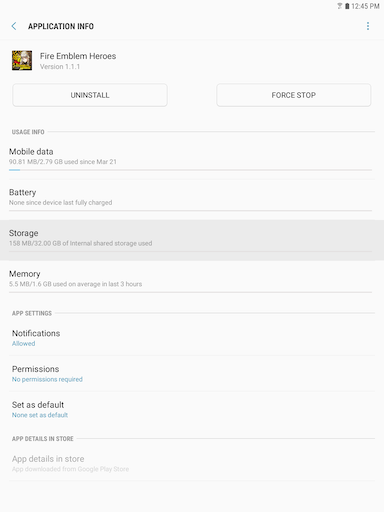Viewport: 384px width, 512px height.
Task: Open Battery usage info
Action: (x=192, y=199)
